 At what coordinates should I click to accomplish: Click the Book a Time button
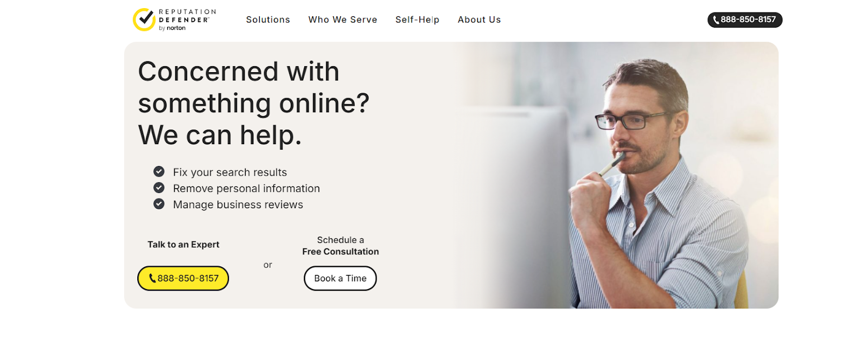(x=340, y=278)
